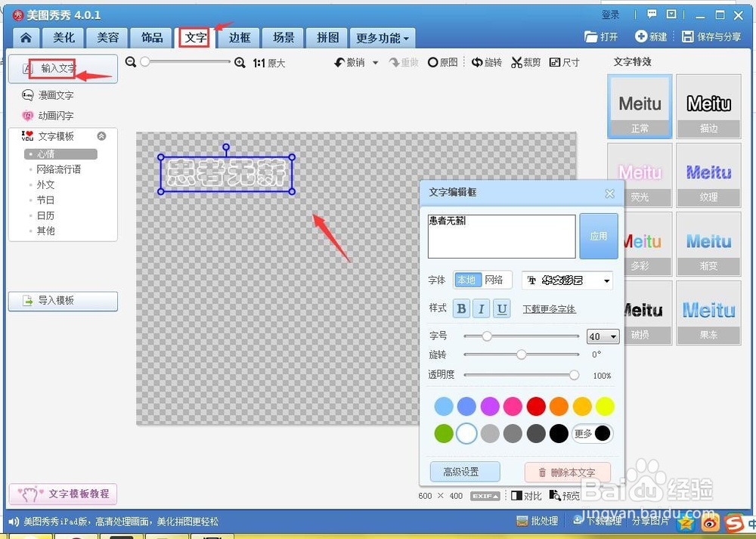Select 漫画文字 option
Image resolution: width=756 pixels, height=539 pixels.
tap(48, 95)
